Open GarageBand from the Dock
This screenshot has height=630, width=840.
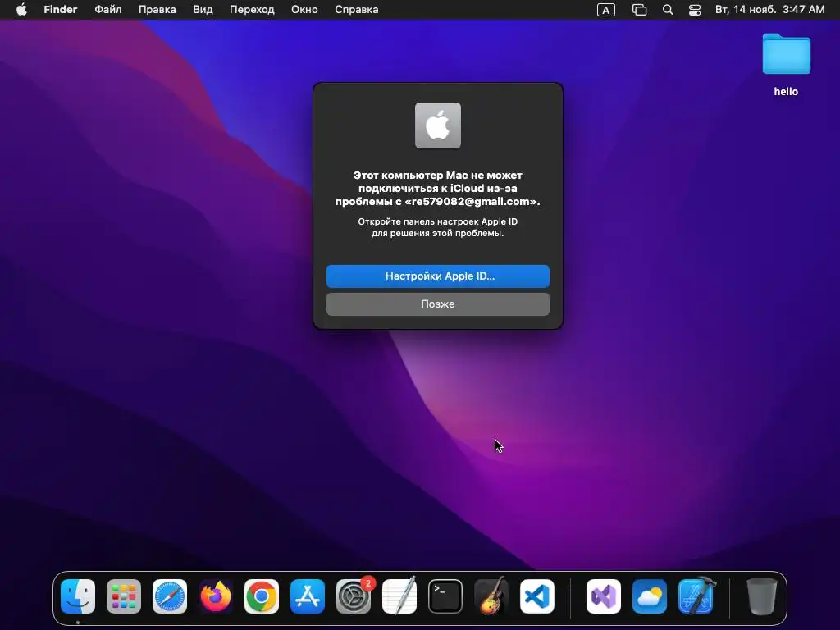tap(491, 596)
